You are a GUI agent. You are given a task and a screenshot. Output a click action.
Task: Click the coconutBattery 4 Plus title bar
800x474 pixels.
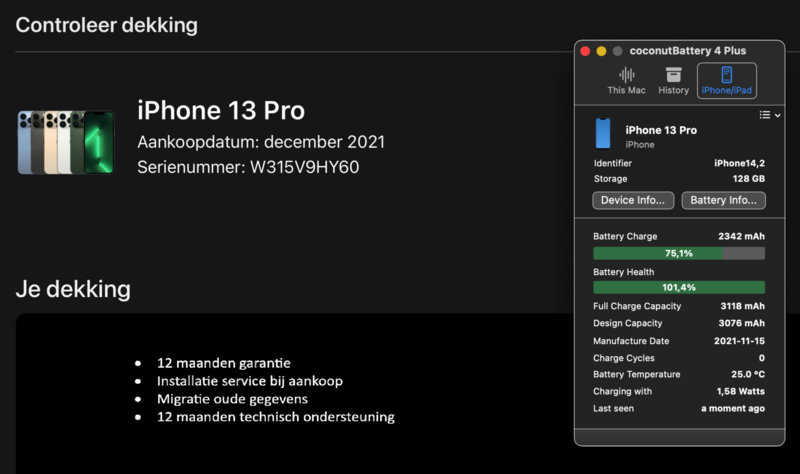[x=687, y=51]
